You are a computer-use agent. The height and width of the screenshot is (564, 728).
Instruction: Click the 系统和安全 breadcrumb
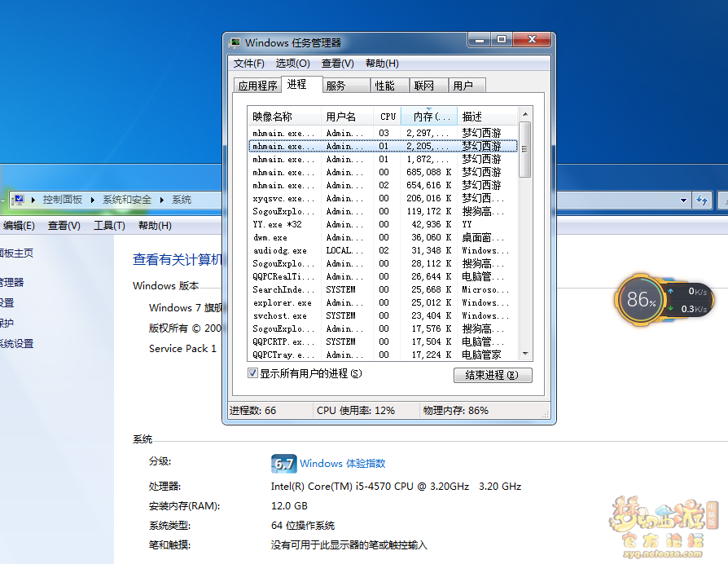point(127,200)
